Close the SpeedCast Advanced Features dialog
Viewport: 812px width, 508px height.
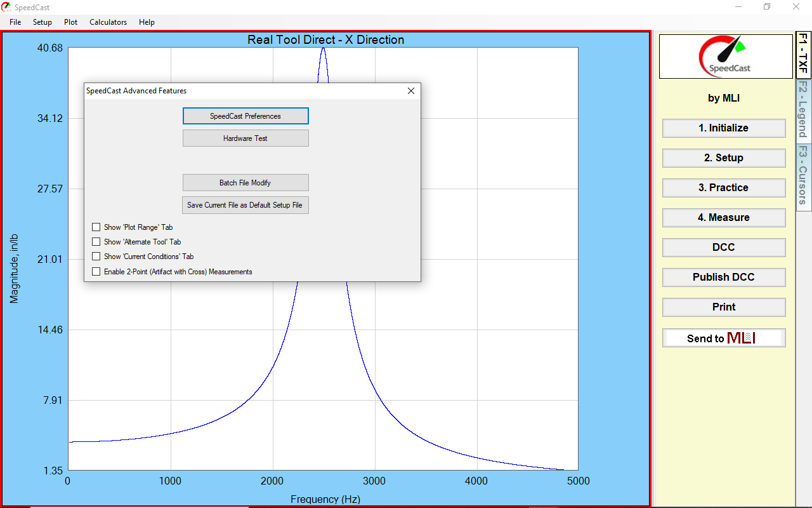[x=411, y=91]
